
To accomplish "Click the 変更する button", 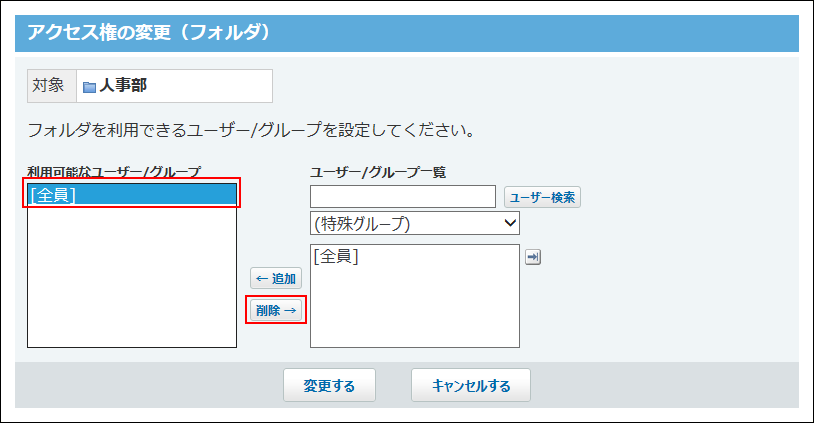I will click(329, 385).
